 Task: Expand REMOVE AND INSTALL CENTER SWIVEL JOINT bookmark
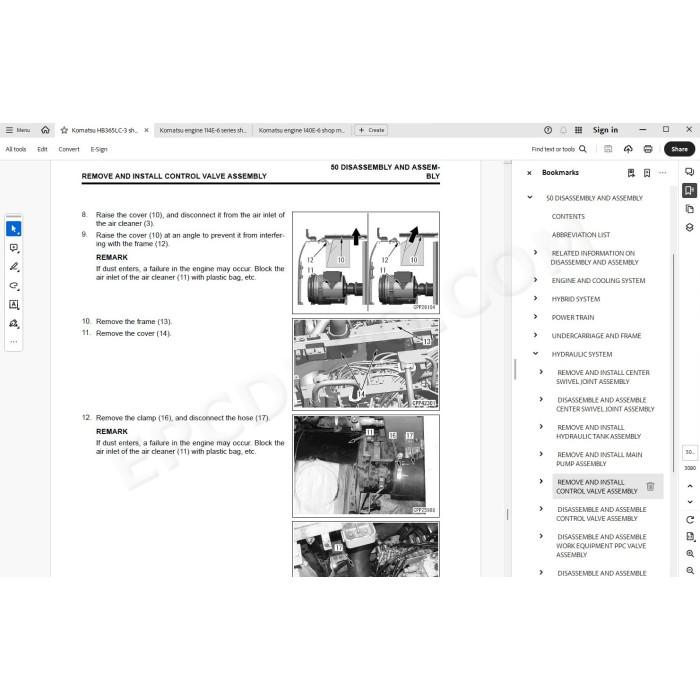coord(541,371)
